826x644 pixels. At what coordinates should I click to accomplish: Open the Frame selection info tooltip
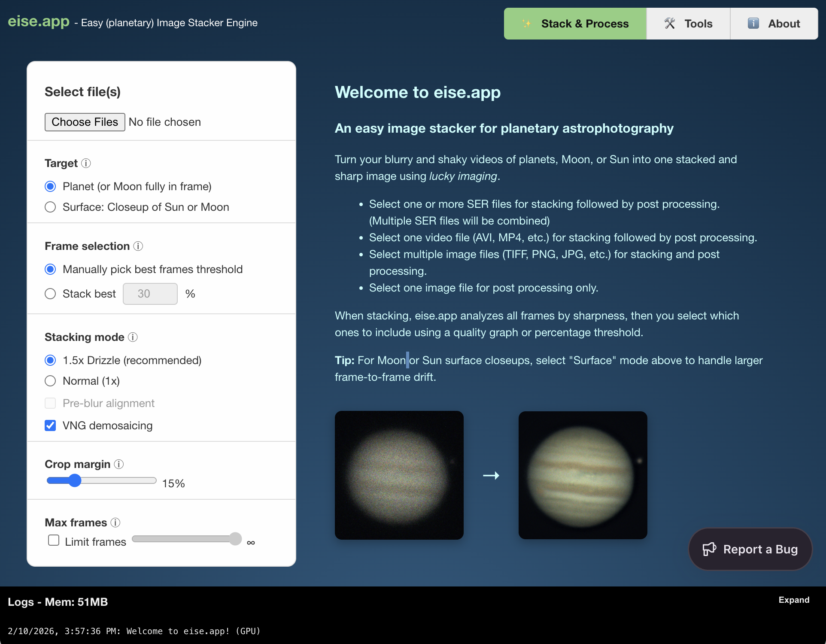click(x=138, y=246)
